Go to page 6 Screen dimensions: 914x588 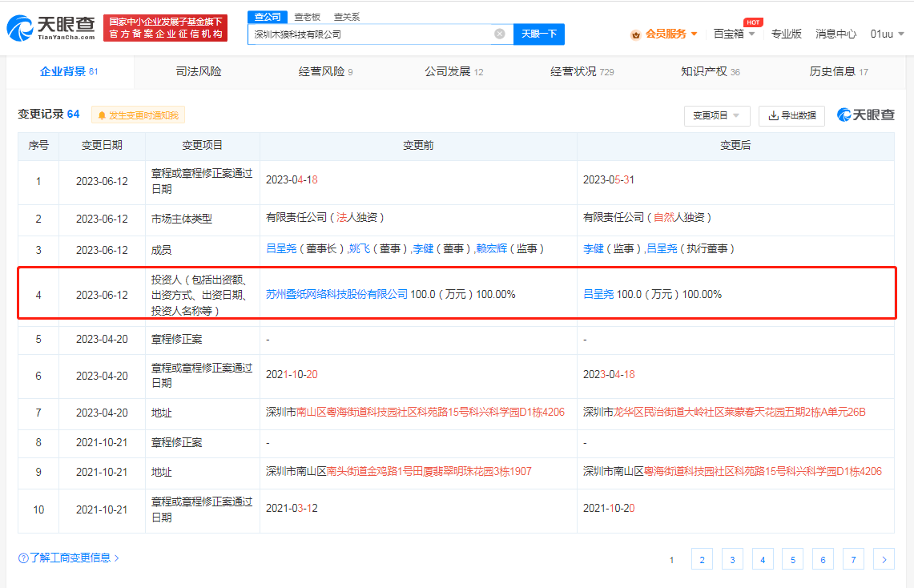[x=823, y=559]
